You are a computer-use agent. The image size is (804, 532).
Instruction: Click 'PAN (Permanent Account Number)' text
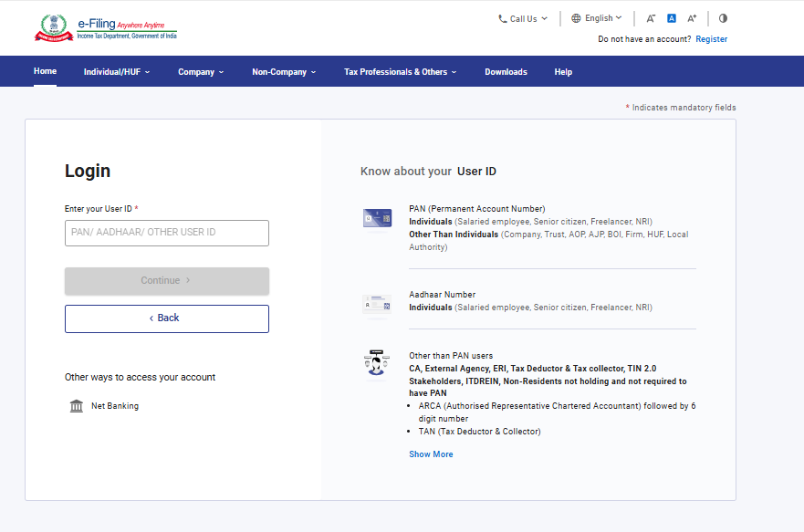click(x=477, y=209)
